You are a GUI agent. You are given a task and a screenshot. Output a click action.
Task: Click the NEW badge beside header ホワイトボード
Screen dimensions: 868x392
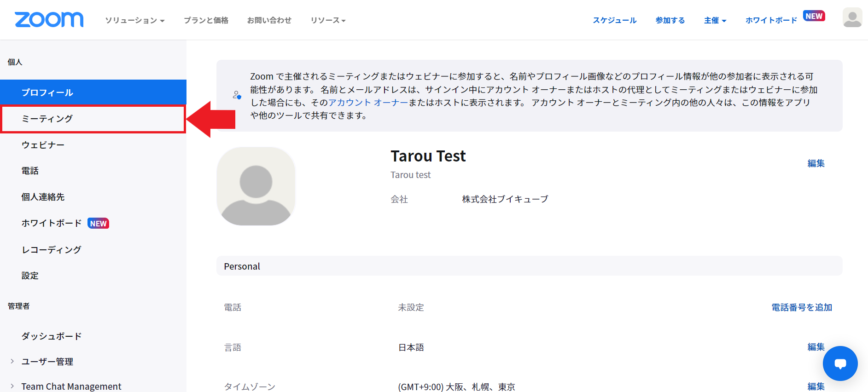(814, 16)
